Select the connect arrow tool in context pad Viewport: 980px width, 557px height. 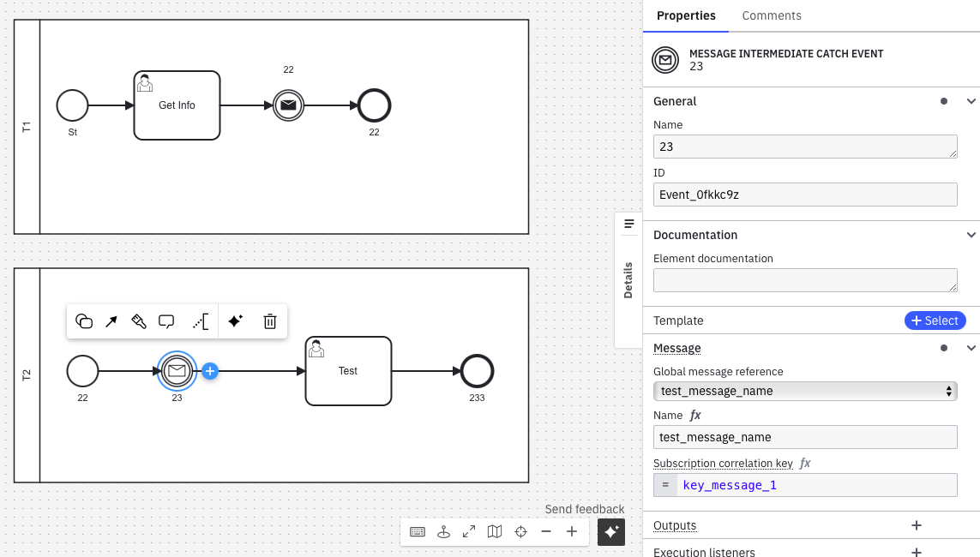(111, 321)
